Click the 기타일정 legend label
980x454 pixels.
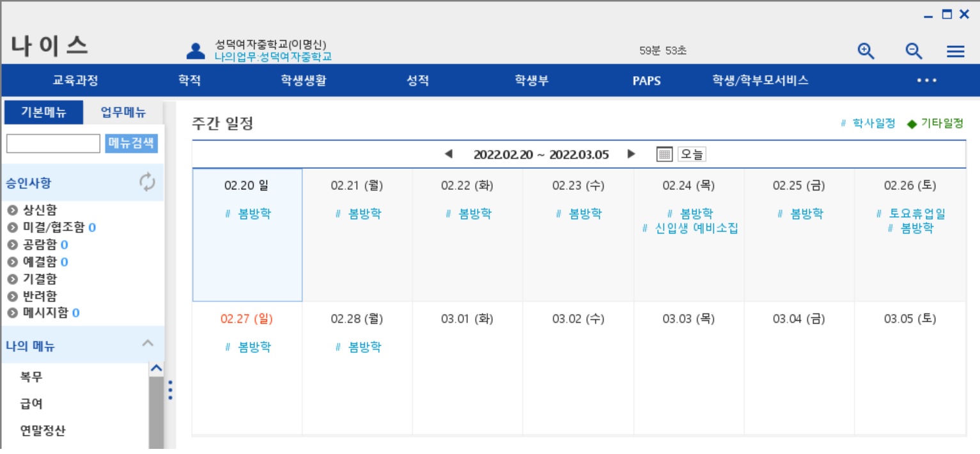[942, 123]
